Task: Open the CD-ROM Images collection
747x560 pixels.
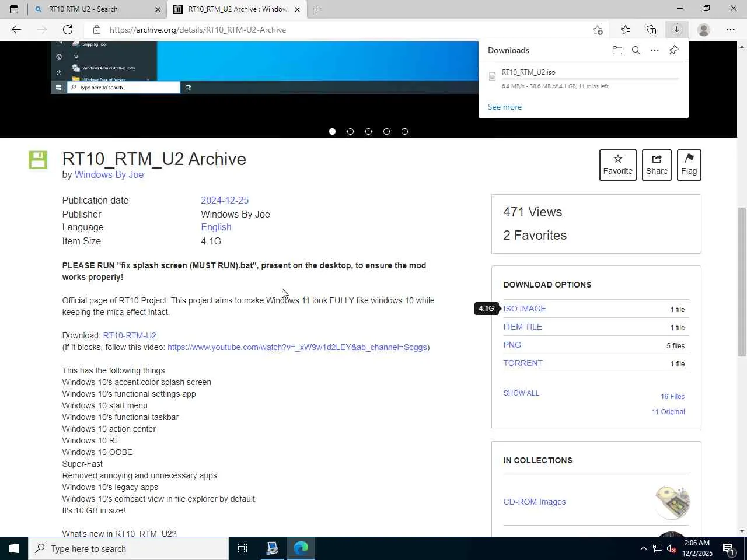Action: click(535, 502)
